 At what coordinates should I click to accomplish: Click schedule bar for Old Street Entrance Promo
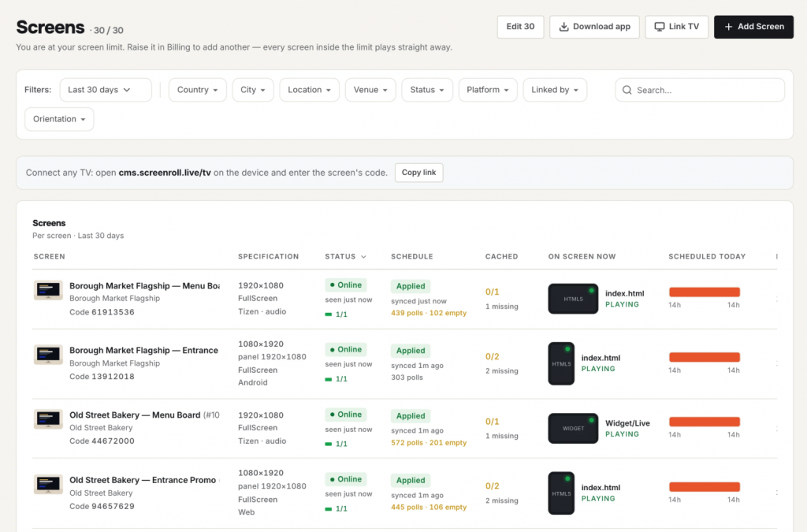coord(704,487)
